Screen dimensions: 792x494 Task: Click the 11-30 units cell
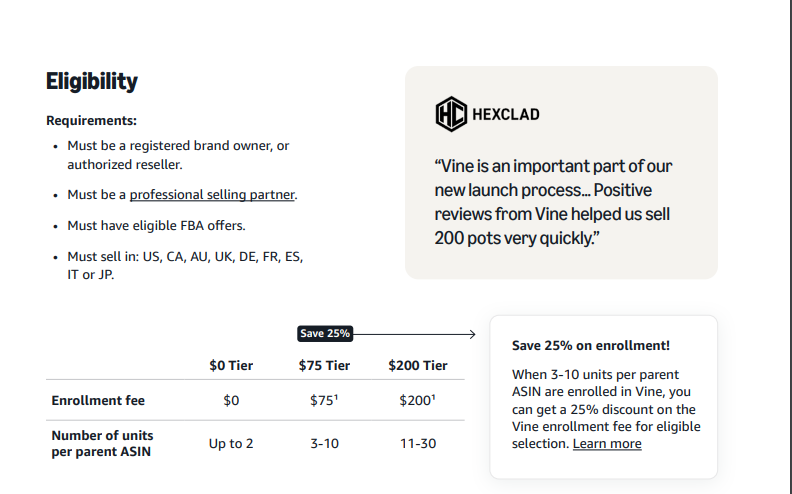tap(418, 443)
